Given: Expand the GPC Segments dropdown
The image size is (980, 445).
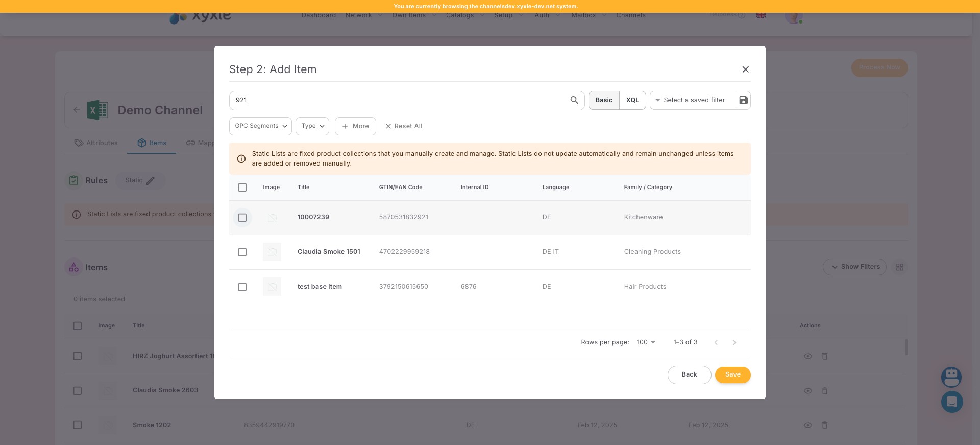Looking at the screenshot, I should (x=260, y=126).
